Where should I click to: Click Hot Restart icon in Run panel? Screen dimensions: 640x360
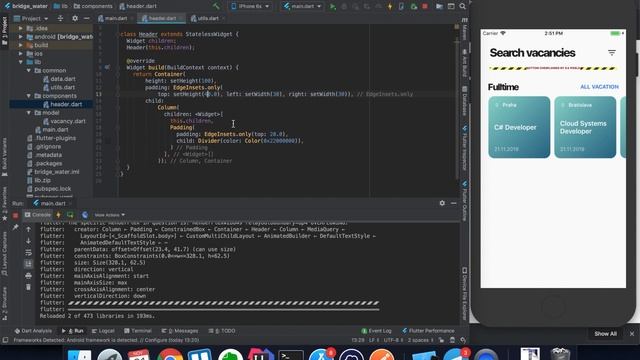70,215
